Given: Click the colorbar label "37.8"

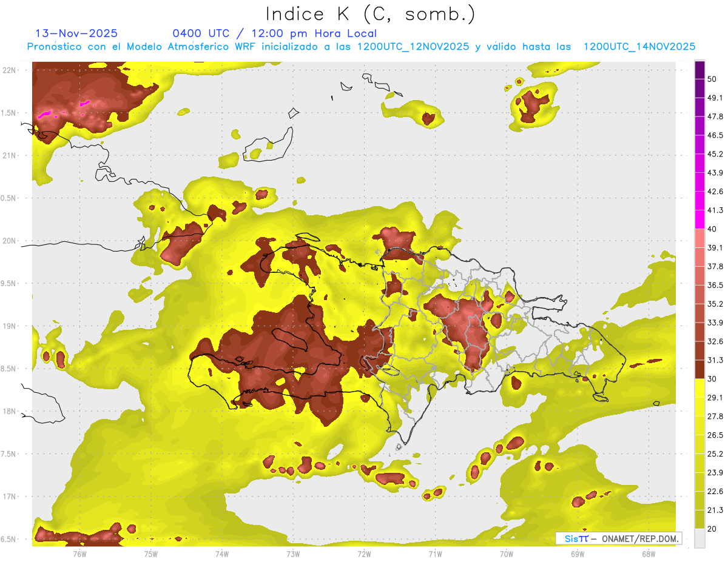Looking at the screenshot, I should point(715,266).
